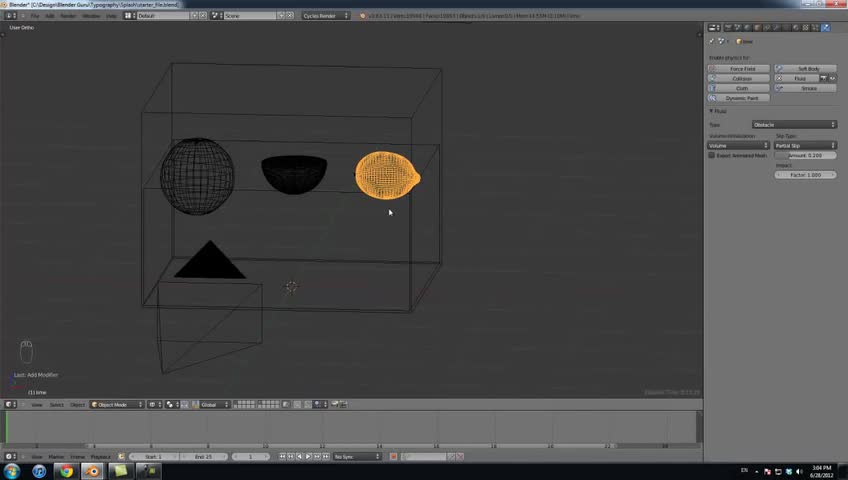The image size is (848, 480).
Task: Open the Cycles Render engine selector
Action: coord(326,16)
